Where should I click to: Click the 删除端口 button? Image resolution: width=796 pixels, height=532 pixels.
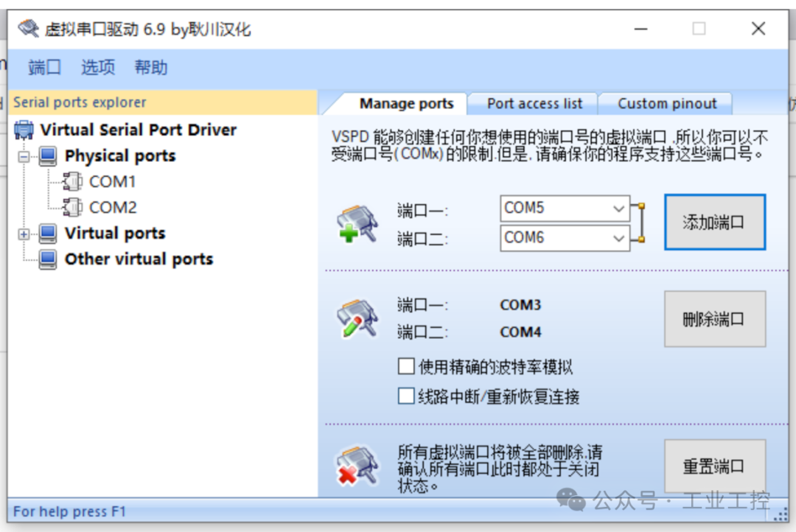point(715,319)
